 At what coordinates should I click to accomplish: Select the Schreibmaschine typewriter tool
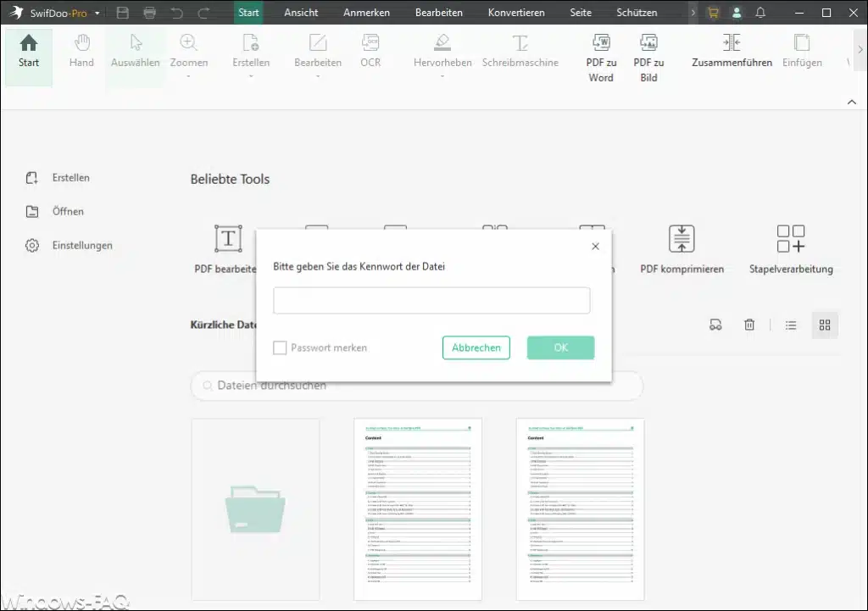[x=520, y=52]
